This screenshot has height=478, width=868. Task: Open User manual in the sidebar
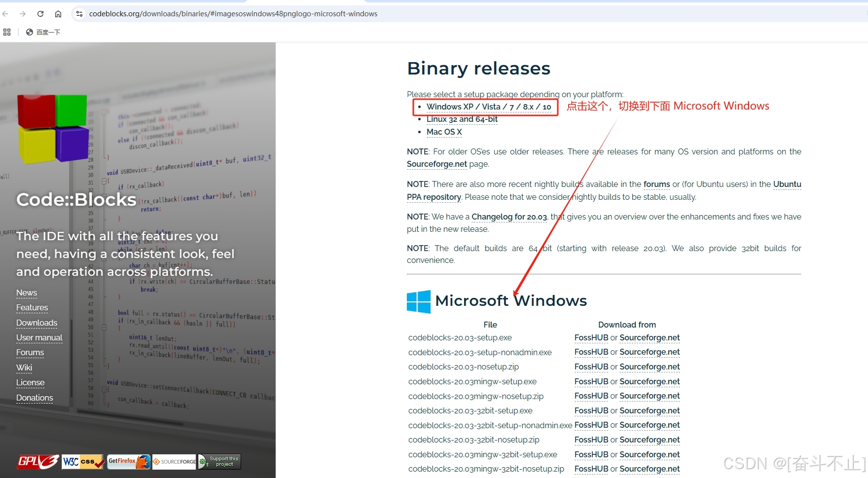(x=39, y=338)
